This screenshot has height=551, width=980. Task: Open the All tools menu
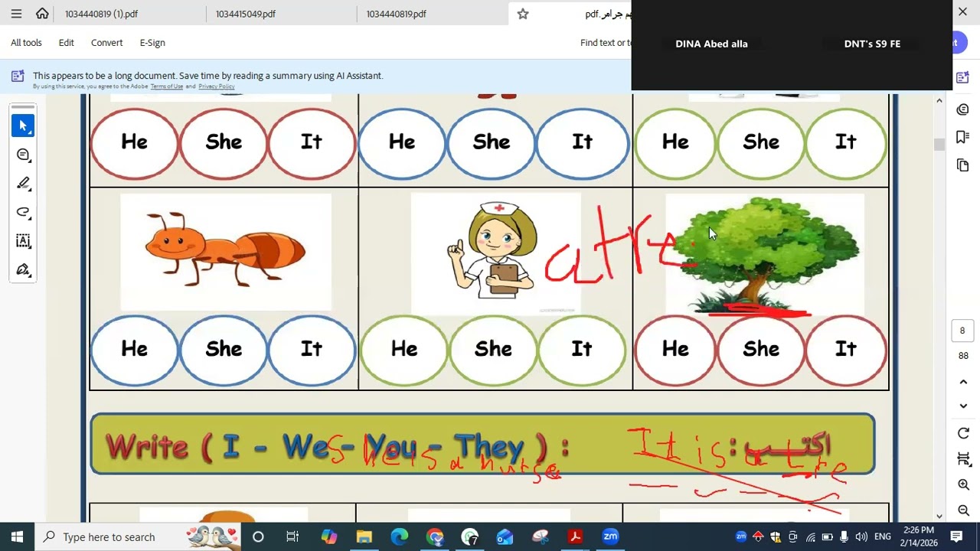pyautogui.click(x=26, y=43)
